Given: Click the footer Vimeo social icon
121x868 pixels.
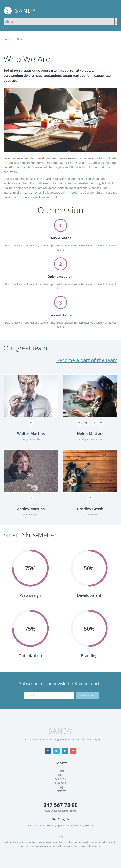Looking at the screenshot, I should click(65, 751).
